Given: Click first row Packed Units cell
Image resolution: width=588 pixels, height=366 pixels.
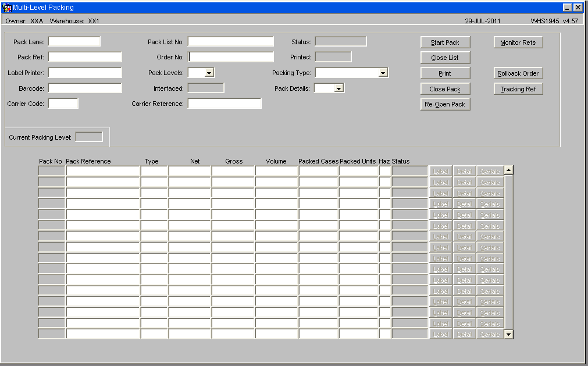Looking at the screenshot, I should pyautogui.click(x=359, y=172).
